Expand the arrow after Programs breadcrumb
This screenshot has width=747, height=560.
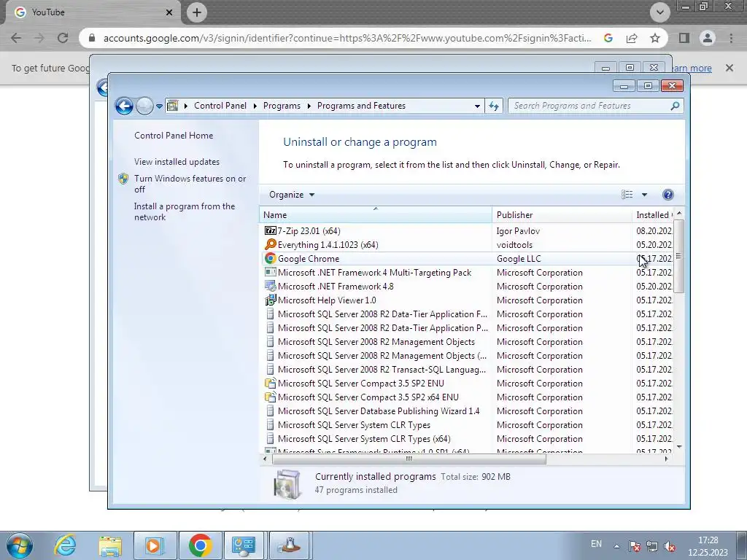pyautogui.click(x=309, y=106)
